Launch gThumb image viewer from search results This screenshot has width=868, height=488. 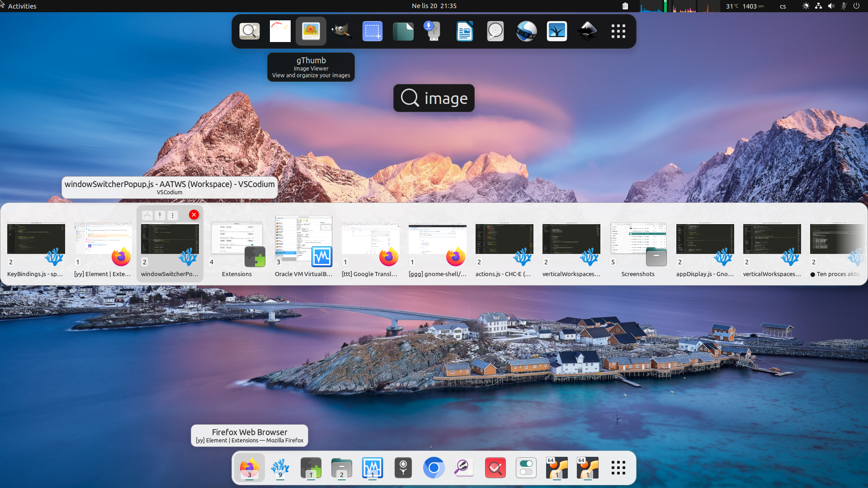pyautogui.click(x=311, y=31)
